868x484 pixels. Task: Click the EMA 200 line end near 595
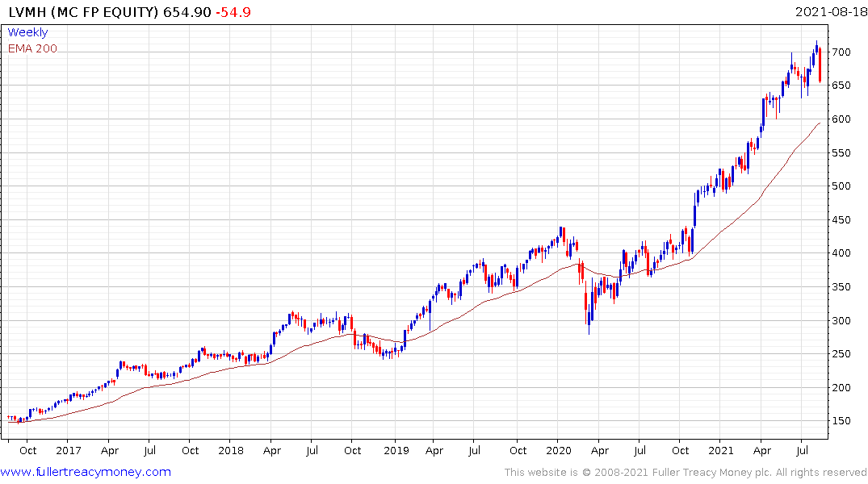[x=820, y=123]
